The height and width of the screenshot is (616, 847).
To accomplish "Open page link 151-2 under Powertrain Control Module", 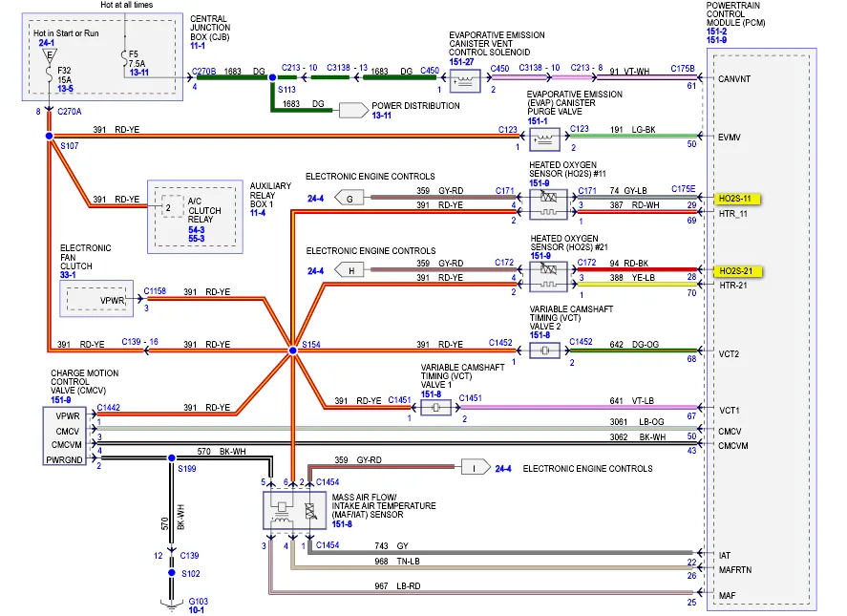I will coord(717,32).
